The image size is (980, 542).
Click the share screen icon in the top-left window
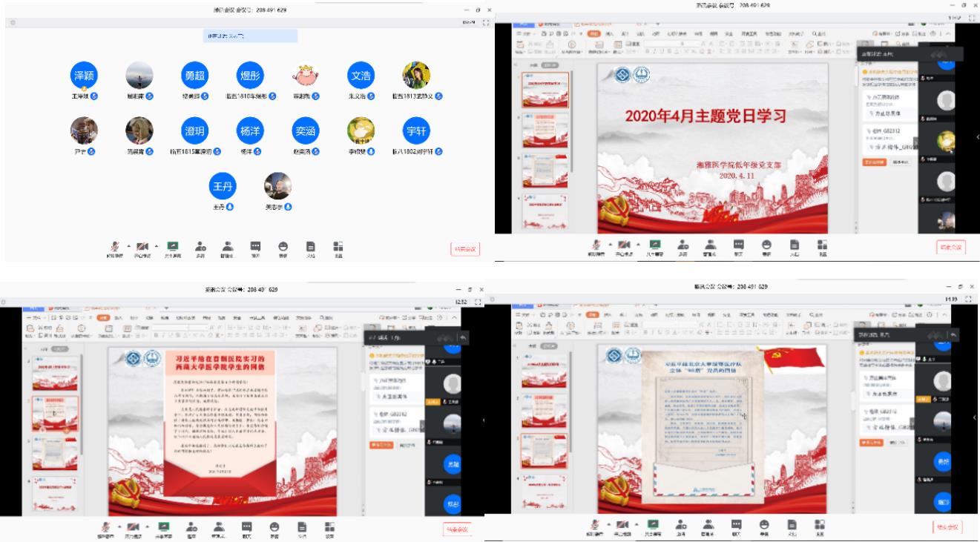173,247
